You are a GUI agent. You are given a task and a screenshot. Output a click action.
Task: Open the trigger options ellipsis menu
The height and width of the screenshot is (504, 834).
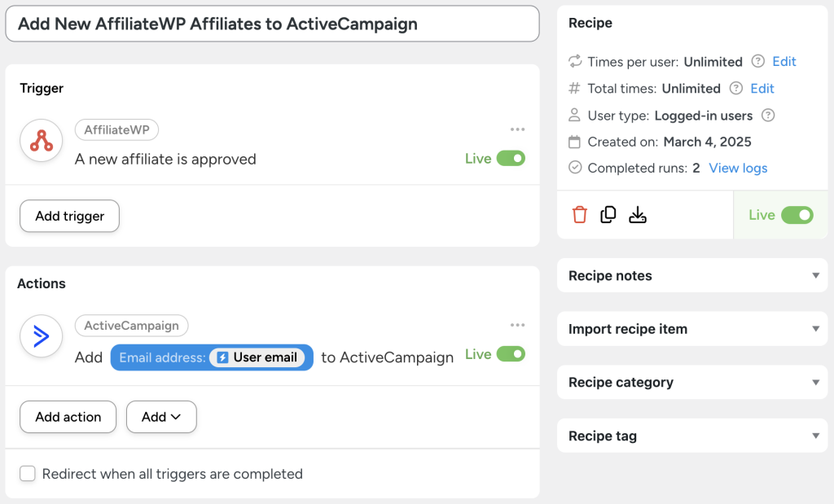tap(517, 129)
